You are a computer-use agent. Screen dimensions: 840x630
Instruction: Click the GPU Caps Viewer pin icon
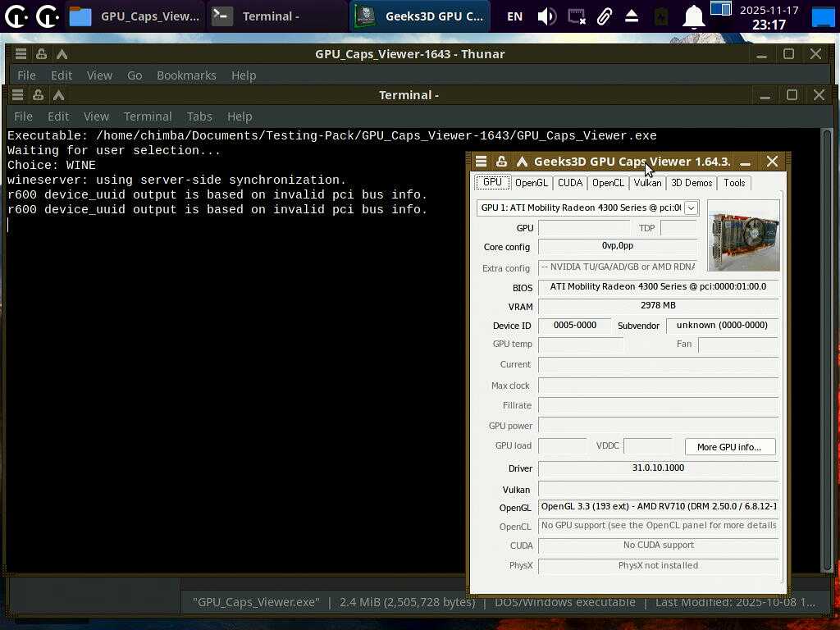[501, 162]
